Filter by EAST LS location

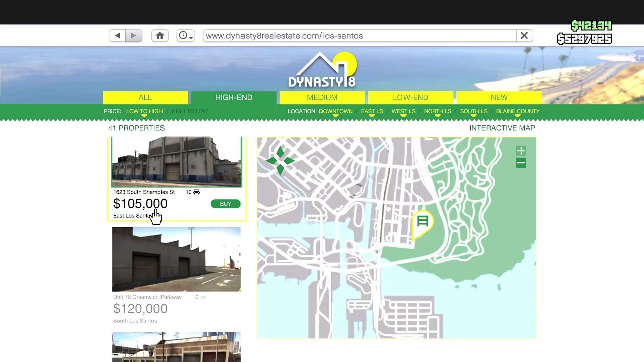click(x=372, y=111)
